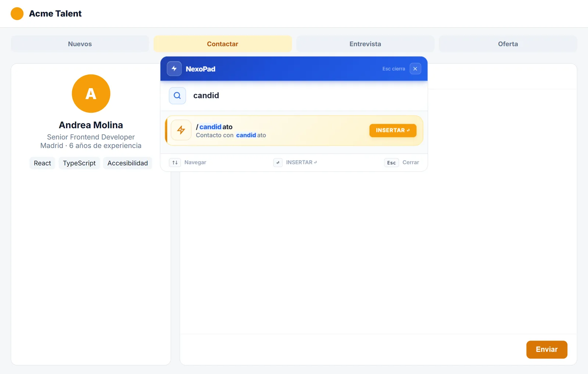The height and width of the screenshot is (374, 588).
Task: Click the "Esc cierra" hint in header
Action: tap(394, 69)
